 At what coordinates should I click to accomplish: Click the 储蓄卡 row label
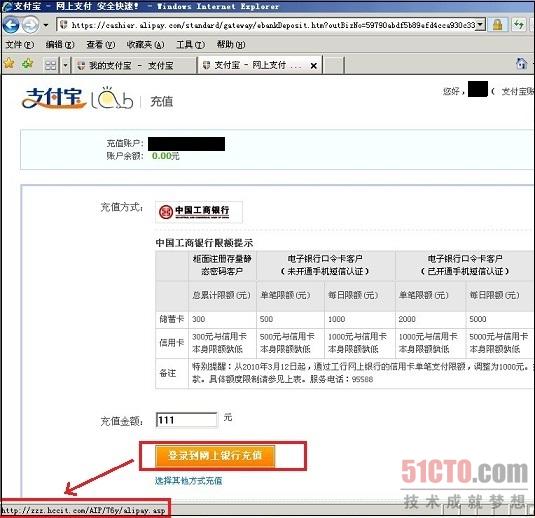tap(172, 319)
